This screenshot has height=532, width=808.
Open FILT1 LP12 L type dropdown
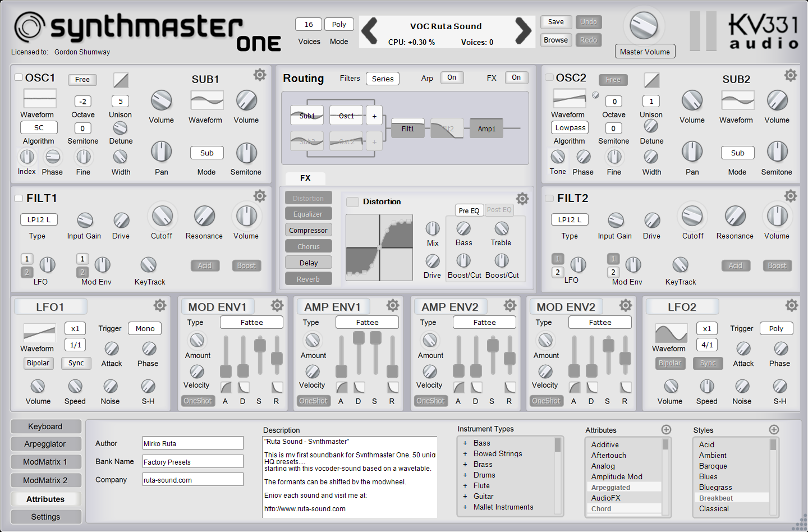[x=39, y=219]
